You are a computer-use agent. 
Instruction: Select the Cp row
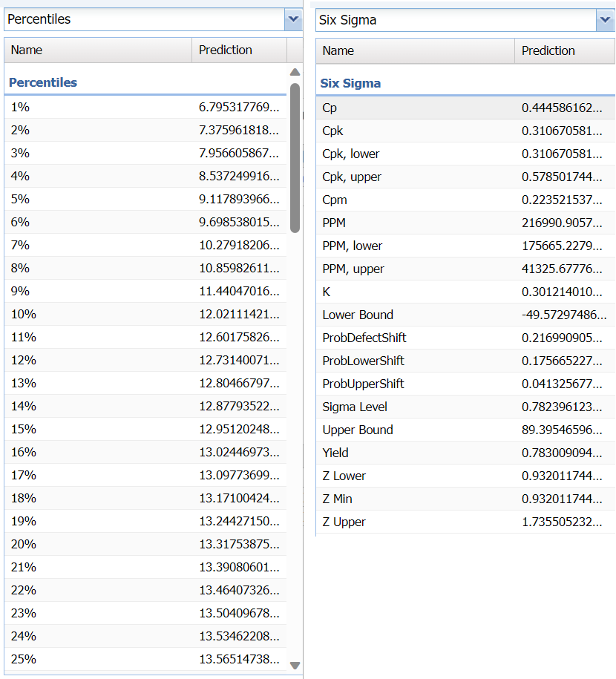coord(465,108)
